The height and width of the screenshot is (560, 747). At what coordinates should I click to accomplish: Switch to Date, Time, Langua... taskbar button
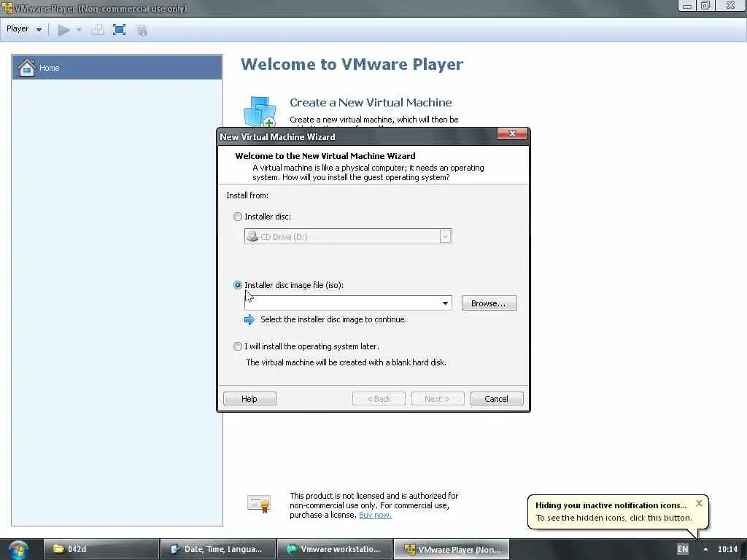(217, 549)
